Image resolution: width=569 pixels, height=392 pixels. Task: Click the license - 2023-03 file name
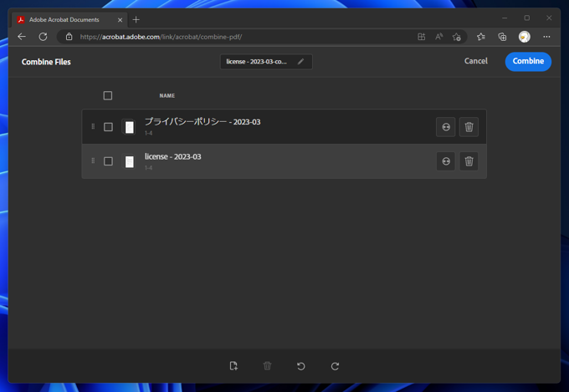pyautogui.click(x=172, y=156)
